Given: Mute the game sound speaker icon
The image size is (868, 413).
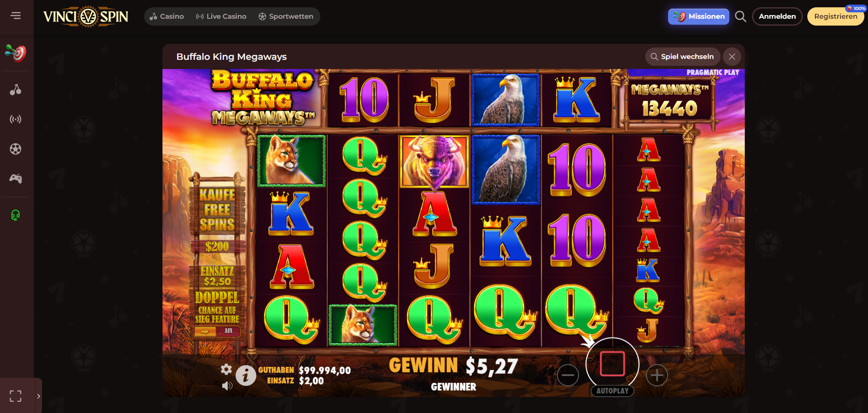Looking at the screenshot, I should click(227, 386).
